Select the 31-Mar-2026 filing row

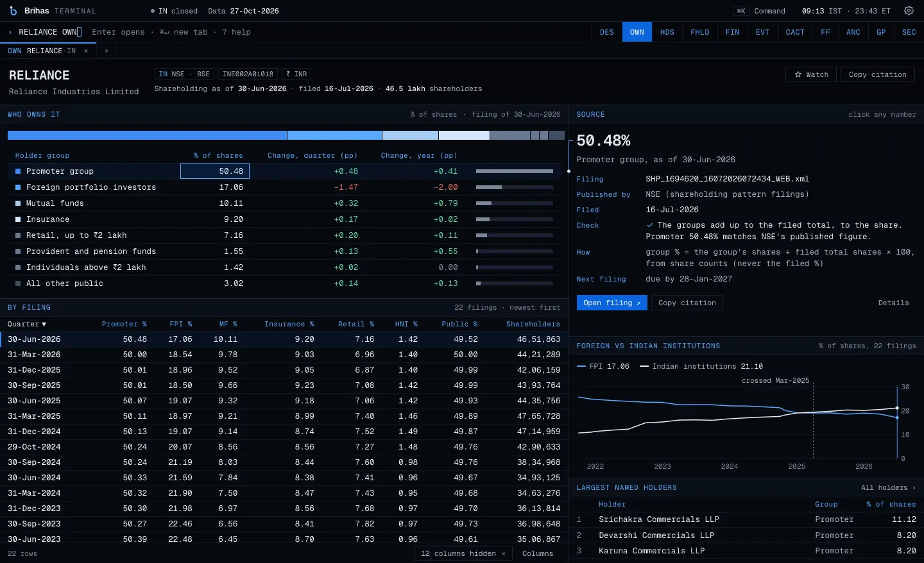(284, 355)
